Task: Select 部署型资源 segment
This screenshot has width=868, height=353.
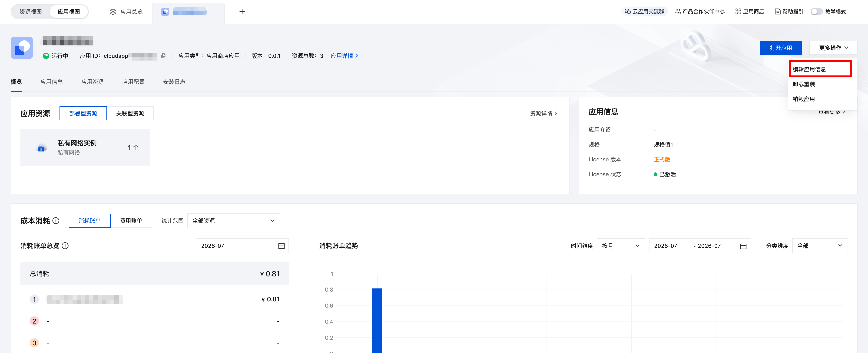Action: (x=83, y=113)
